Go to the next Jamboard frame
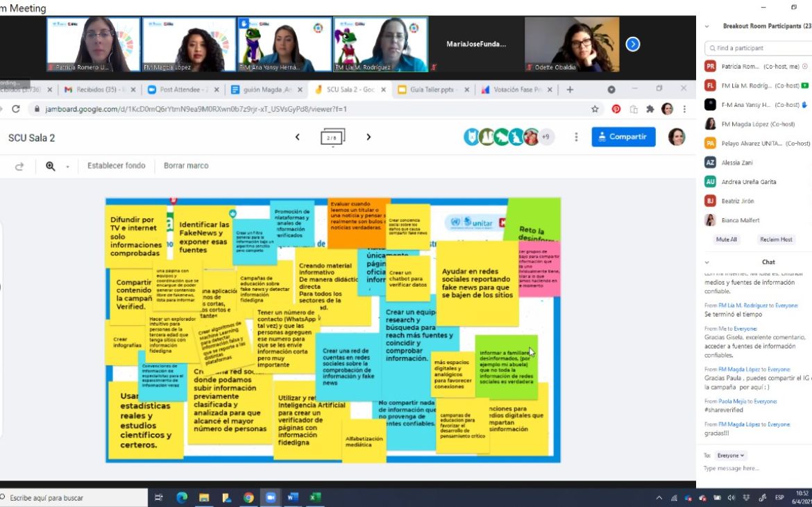The width and height of the screenshot is (812, 507). tap(369, 137)
